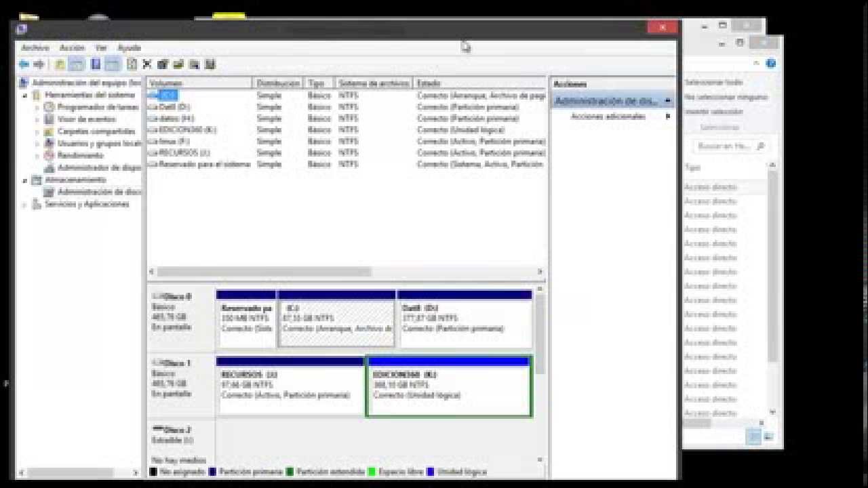Select the (C:) partition block on Disco 0
This screenshot has height=488, width=868.
pyautogui.click(x=337, y=319)
